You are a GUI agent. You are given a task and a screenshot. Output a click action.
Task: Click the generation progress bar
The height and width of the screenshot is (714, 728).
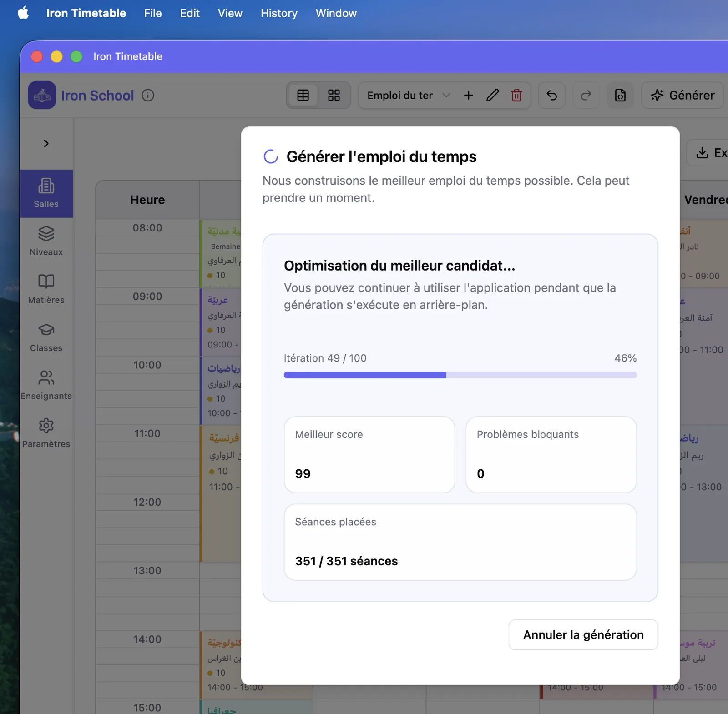point(460,375)
